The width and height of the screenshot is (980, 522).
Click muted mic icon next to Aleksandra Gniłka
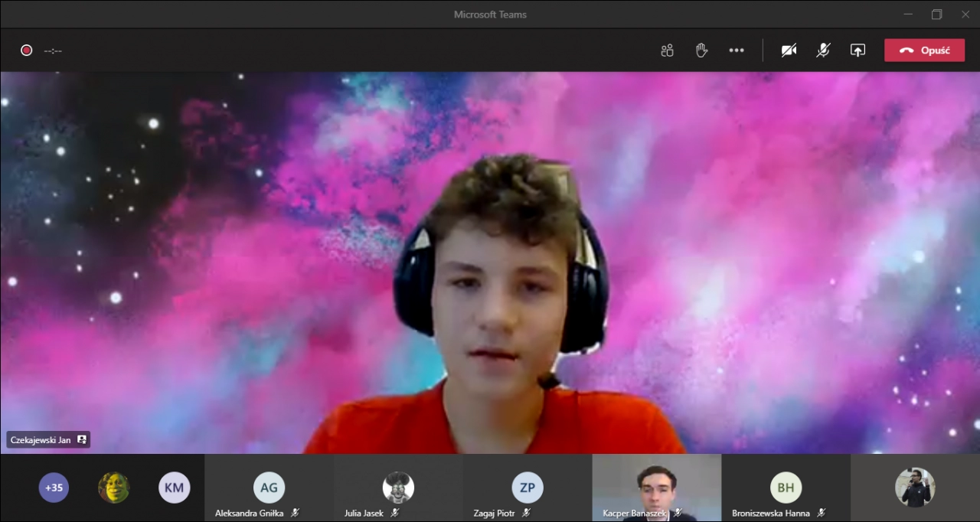(x=295, y=513)
